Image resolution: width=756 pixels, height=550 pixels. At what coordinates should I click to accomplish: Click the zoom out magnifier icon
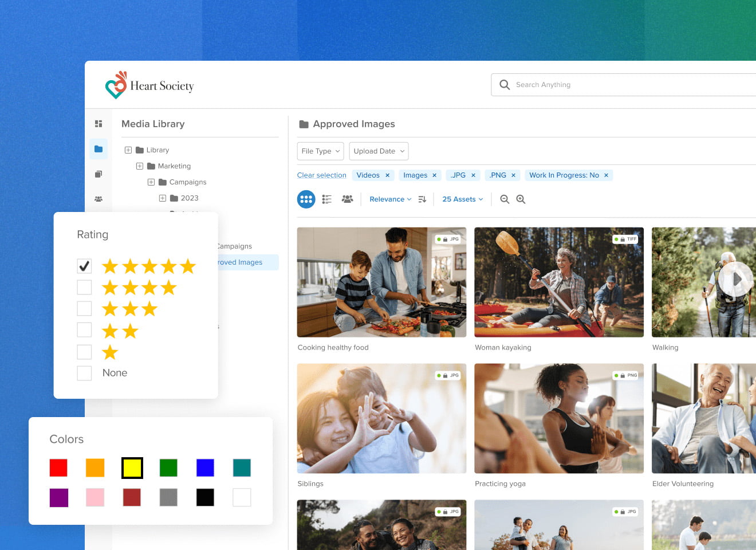(505, 199)
